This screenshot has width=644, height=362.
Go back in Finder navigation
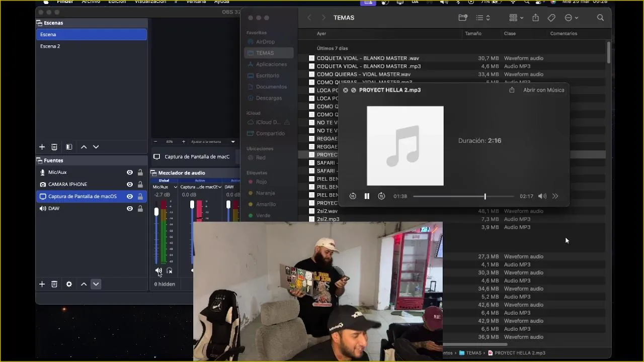coord(309,18)
